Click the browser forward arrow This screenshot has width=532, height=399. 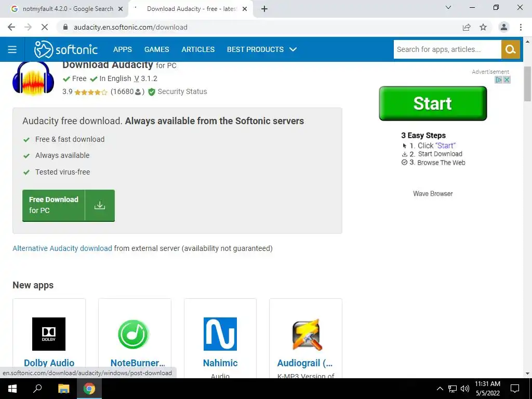coord(28,27)
